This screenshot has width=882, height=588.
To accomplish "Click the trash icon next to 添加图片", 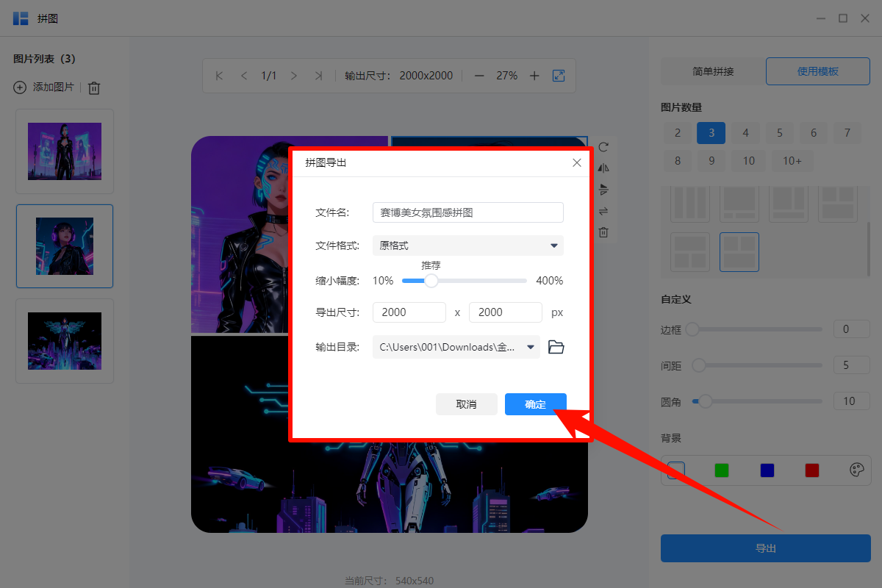I will (x=93, y=87).
